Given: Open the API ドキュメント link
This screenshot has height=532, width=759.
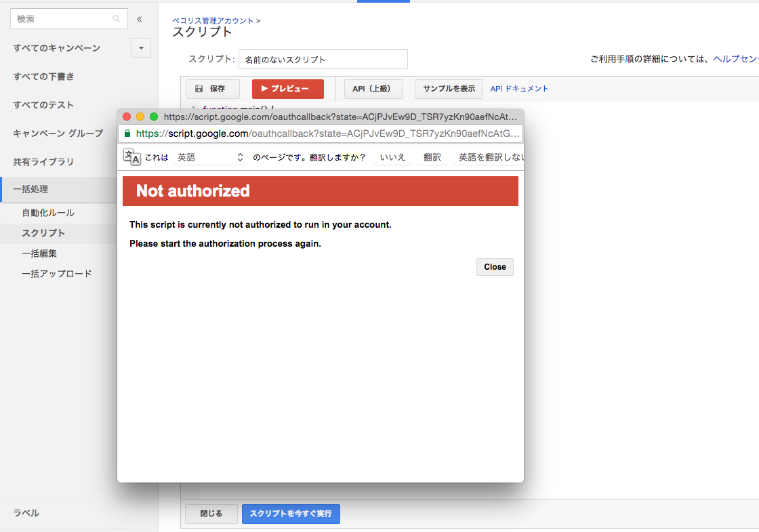Looking at the screenshot, I should coord(519,89).
